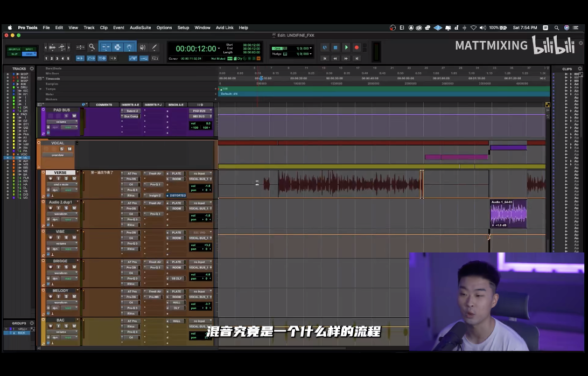The image size is (588, 376).
Task: Enable Shuffle edit mode
Action: pos(14,49)
